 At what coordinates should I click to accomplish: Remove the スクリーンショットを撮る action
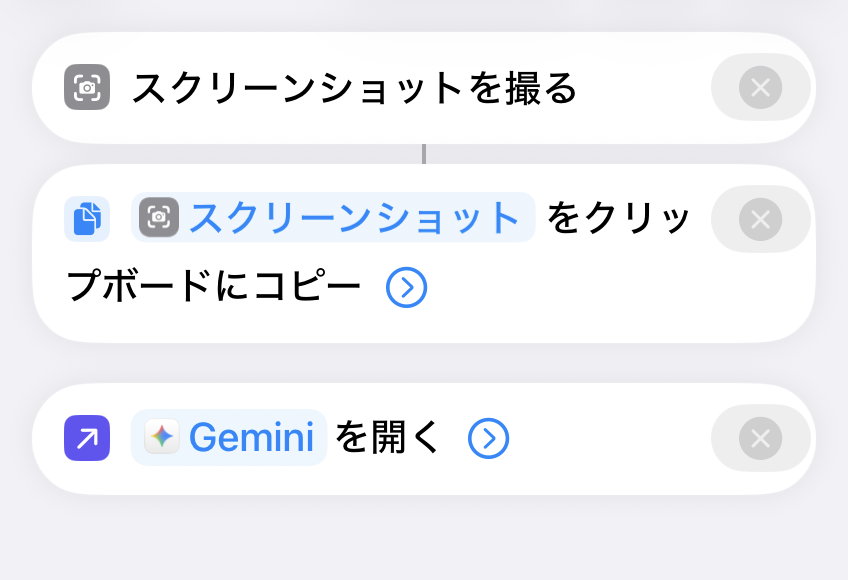click(x=760, y=88)
